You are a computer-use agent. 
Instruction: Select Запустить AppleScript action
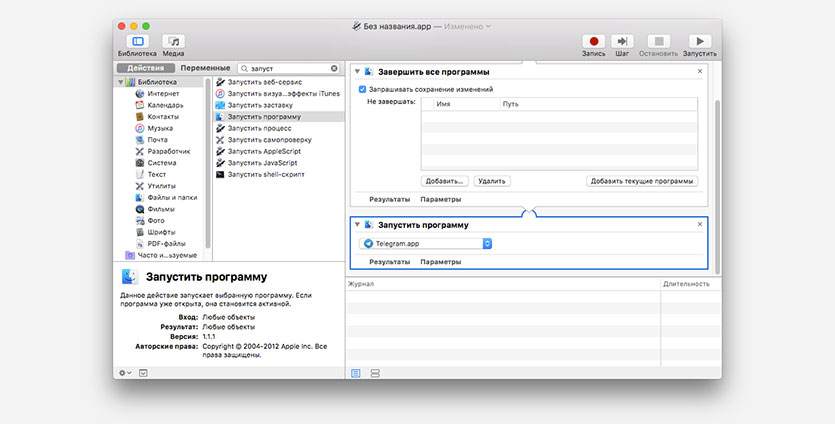[264, 151]
